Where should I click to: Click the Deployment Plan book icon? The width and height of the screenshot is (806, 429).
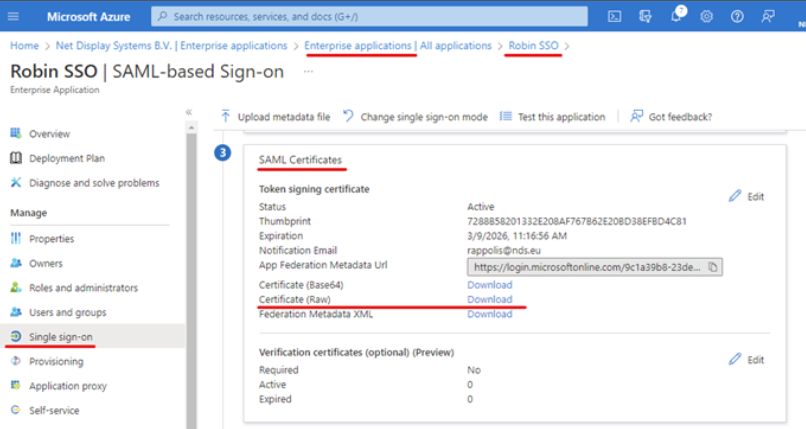16,158
